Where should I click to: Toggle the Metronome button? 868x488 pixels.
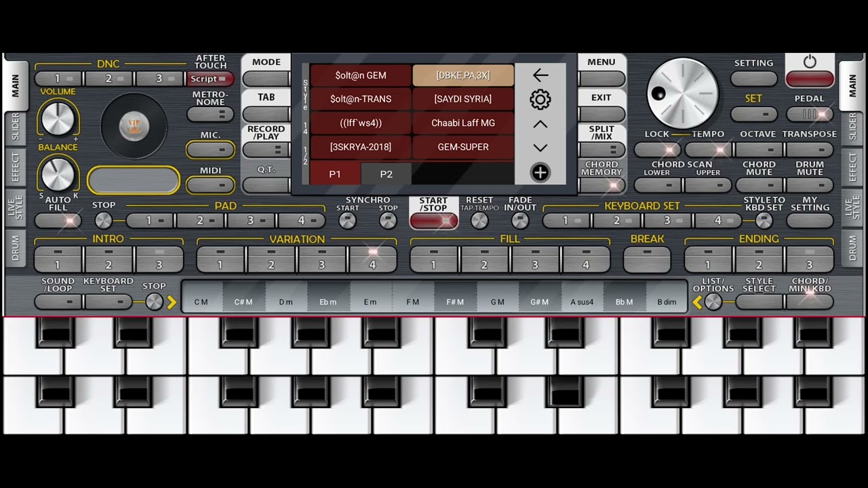(210, 115)
